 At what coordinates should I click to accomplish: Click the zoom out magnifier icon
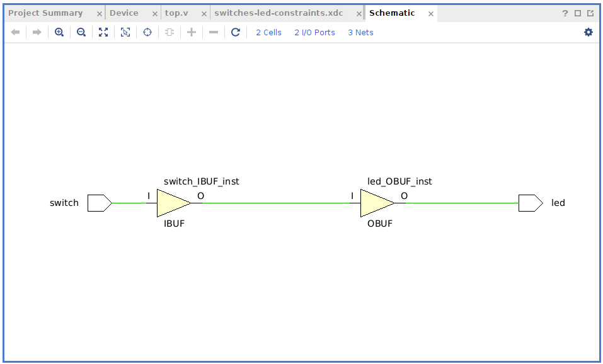coord(81,32)
